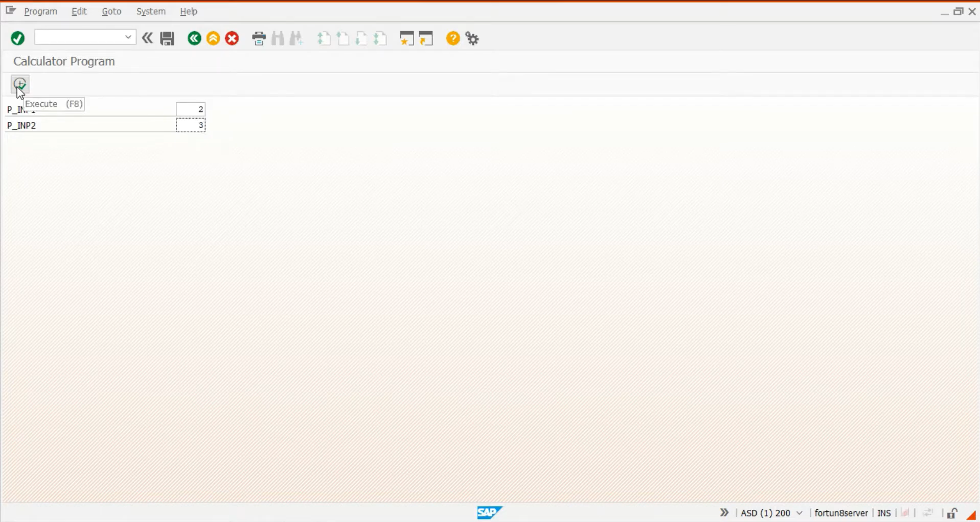Screen dimensions: 980x522
Task: Expand status bar with double-arrow icon
Action: click(724, 512)
